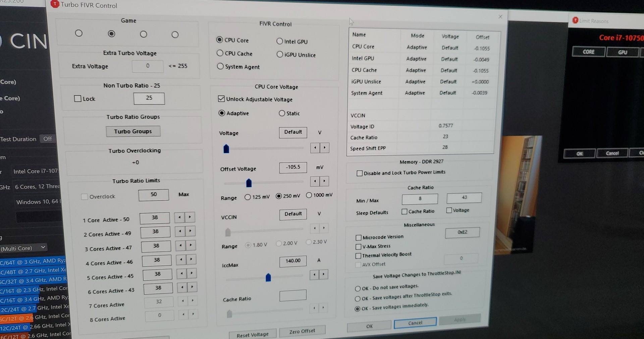
Task: Click the Turbo Groups button
Action: [x=133, y=131]
